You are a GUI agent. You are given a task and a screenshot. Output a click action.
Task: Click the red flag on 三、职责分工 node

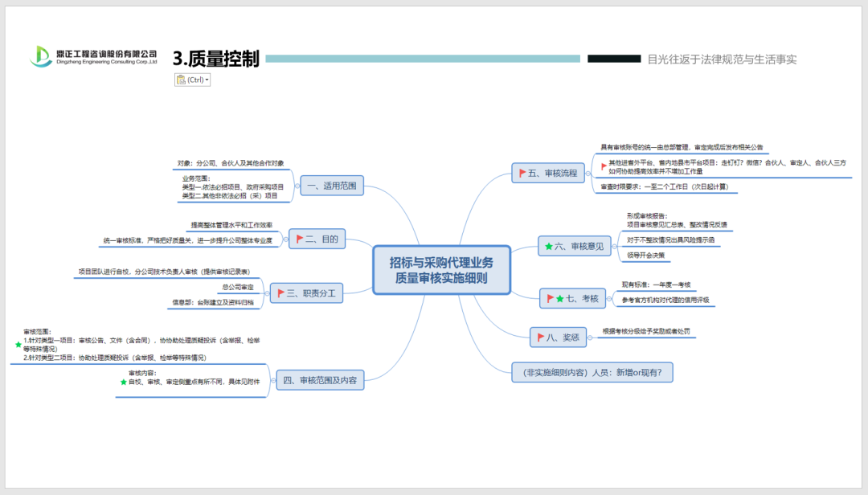pos(280,294)
